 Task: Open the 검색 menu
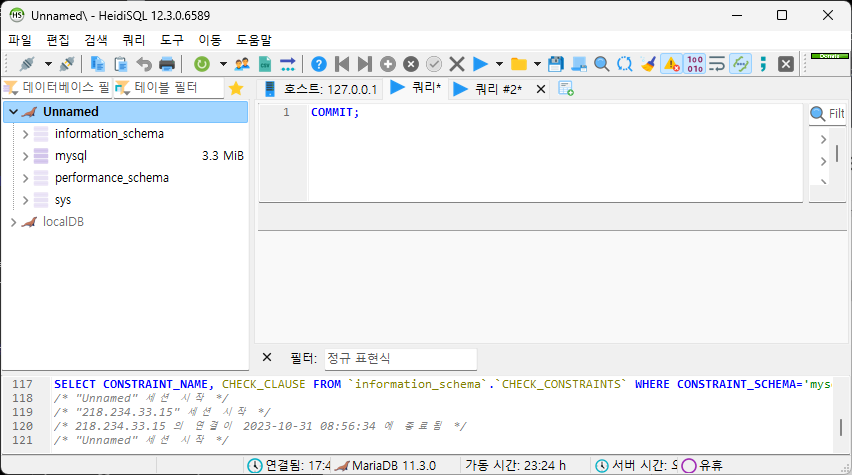pyautogui.click(x=96, y=40)
